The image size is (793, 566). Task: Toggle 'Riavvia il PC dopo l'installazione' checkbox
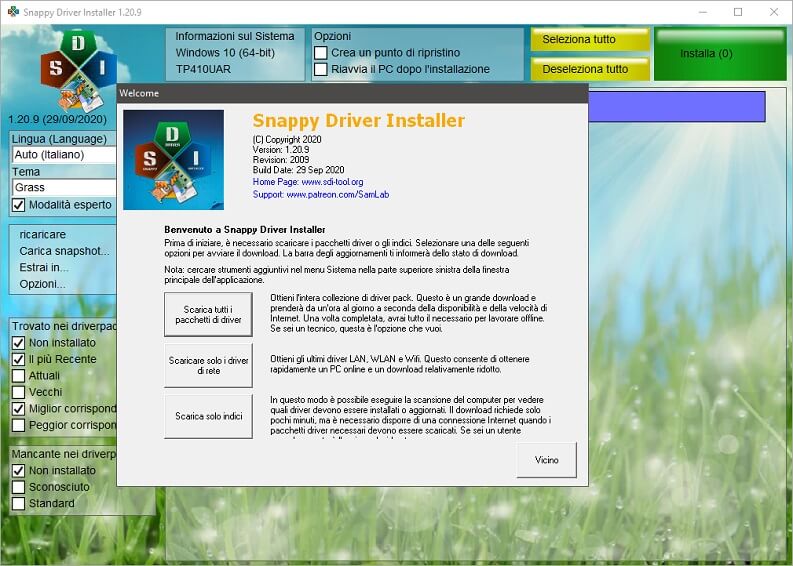(x=321, y=69)
